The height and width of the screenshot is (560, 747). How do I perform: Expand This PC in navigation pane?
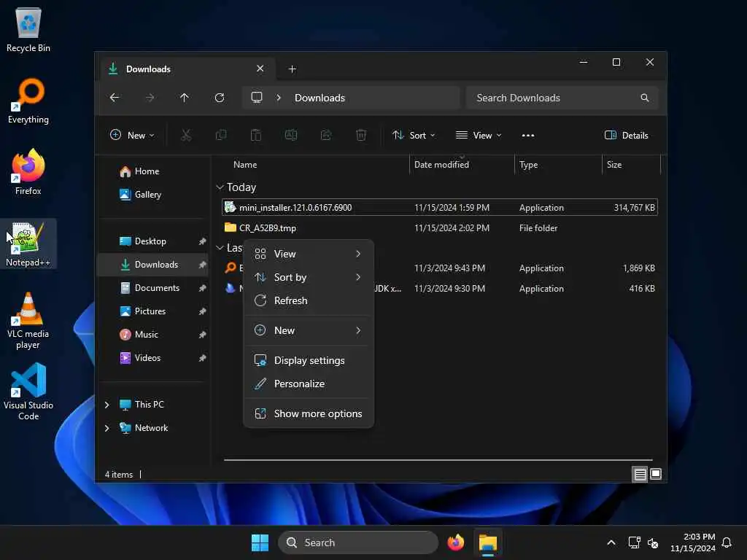coord(107,405)
